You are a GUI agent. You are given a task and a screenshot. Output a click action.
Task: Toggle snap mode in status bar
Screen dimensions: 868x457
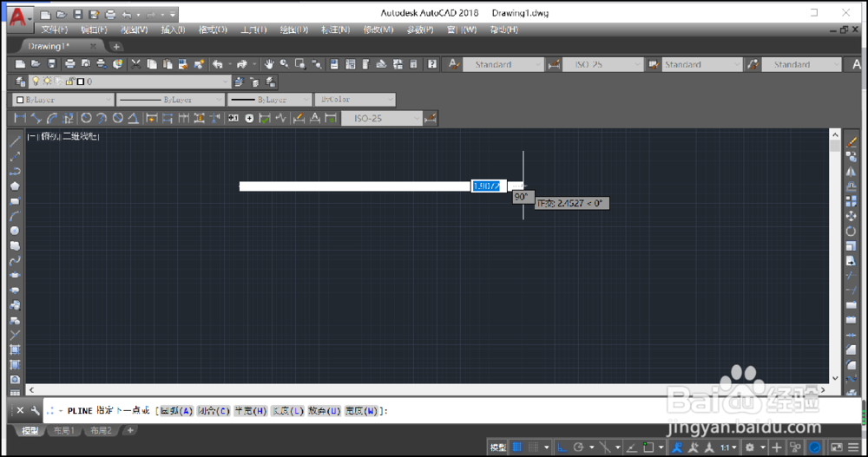click(533, 447)
